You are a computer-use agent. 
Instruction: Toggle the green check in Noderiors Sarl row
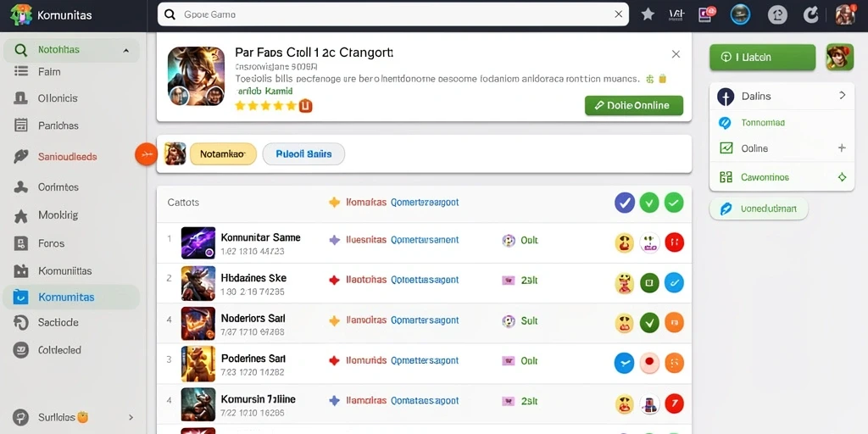click(x=649, y=323)
